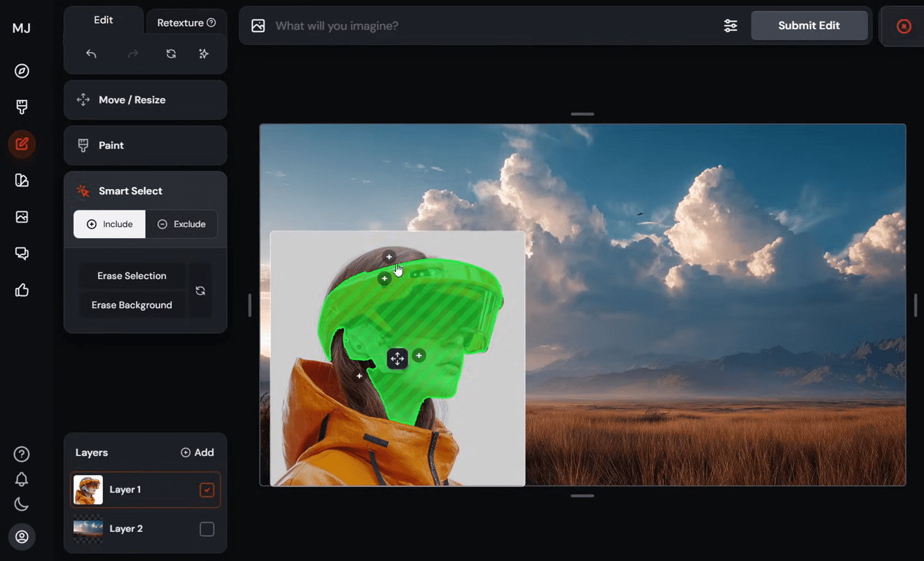Screen dimensions: 924x561
Task: Switch to the Retexture tab
Action: (186, 23)
